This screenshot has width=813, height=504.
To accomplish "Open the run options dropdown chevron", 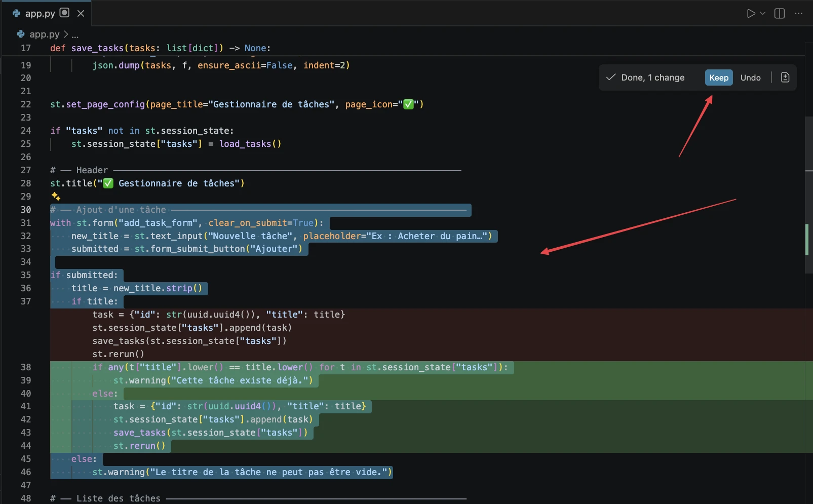I will point(763,14).
